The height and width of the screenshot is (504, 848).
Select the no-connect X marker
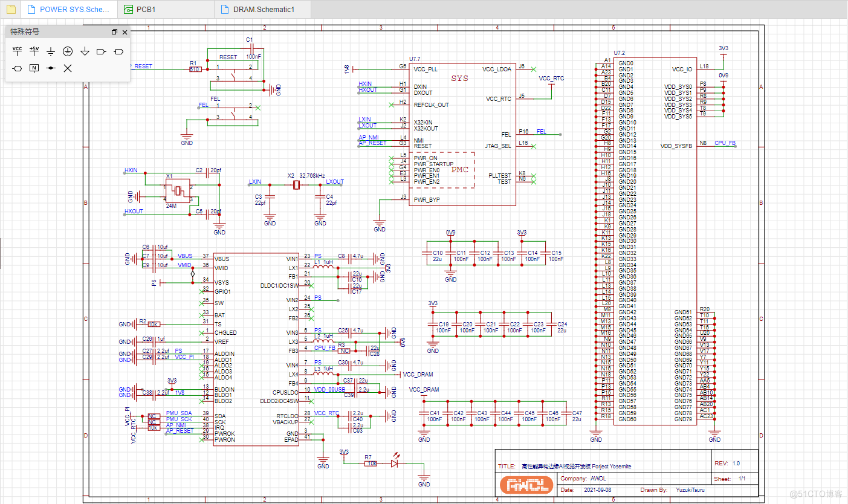(68, 68)
